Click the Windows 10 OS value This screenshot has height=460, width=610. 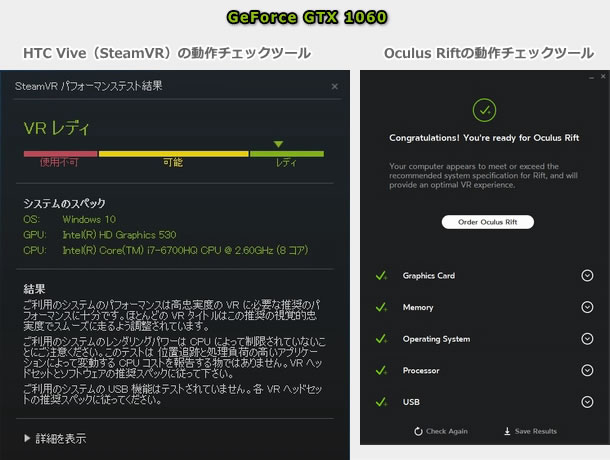click(x=89, y=219)
